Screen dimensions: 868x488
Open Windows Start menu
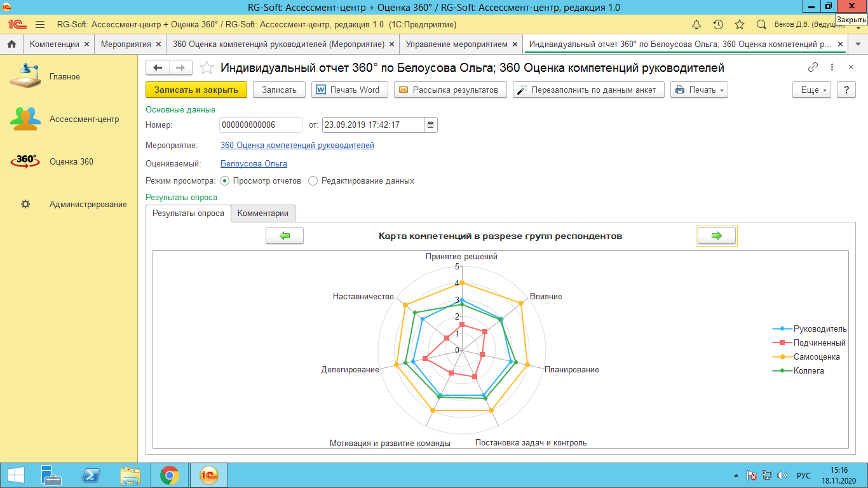pos(16,475)
